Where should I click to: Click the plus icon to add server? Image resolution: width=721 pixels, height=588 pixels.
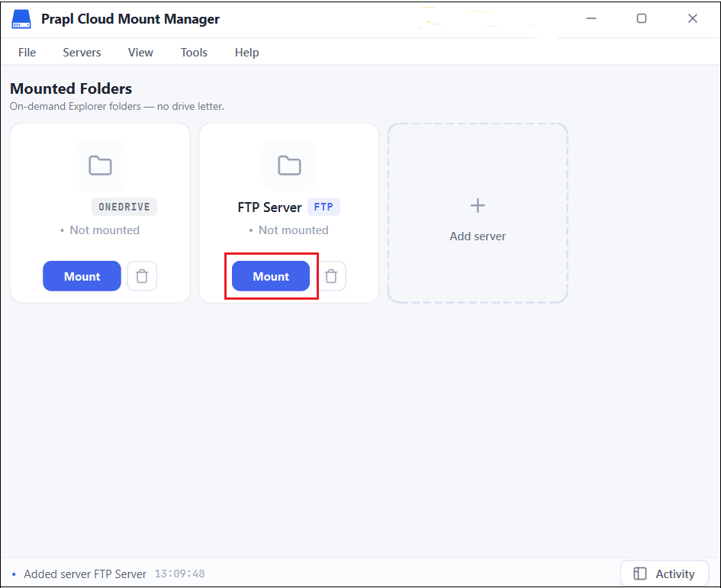point(478,205)
